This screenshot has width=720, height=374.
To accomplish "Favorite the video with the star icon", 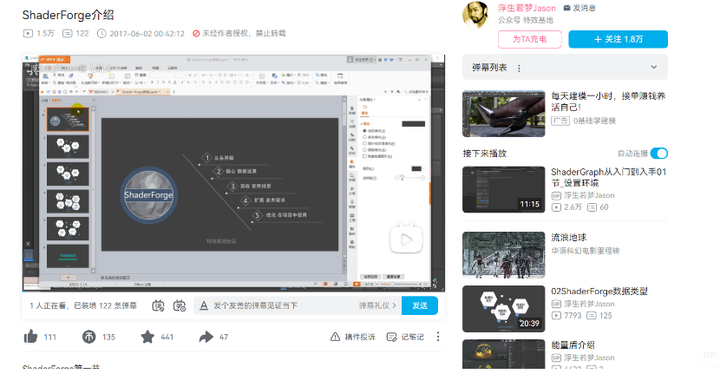I will (147, 337).
